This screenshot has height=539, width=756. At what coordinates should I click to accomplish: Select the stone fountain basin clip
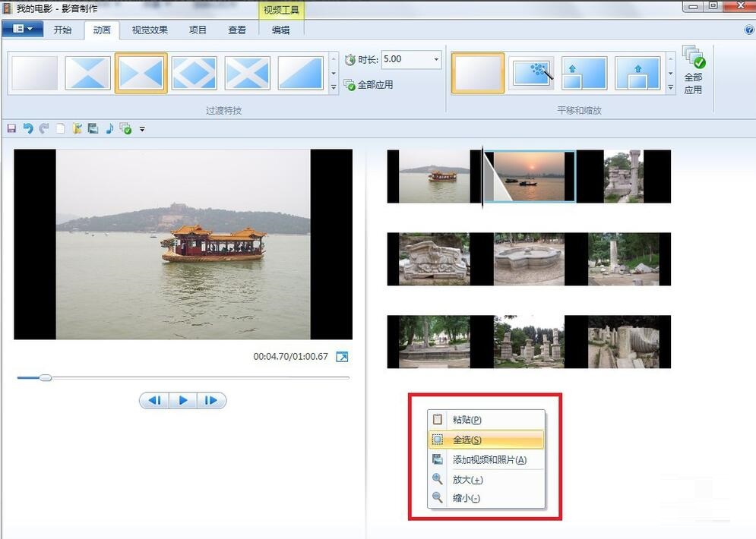point(529,259)
